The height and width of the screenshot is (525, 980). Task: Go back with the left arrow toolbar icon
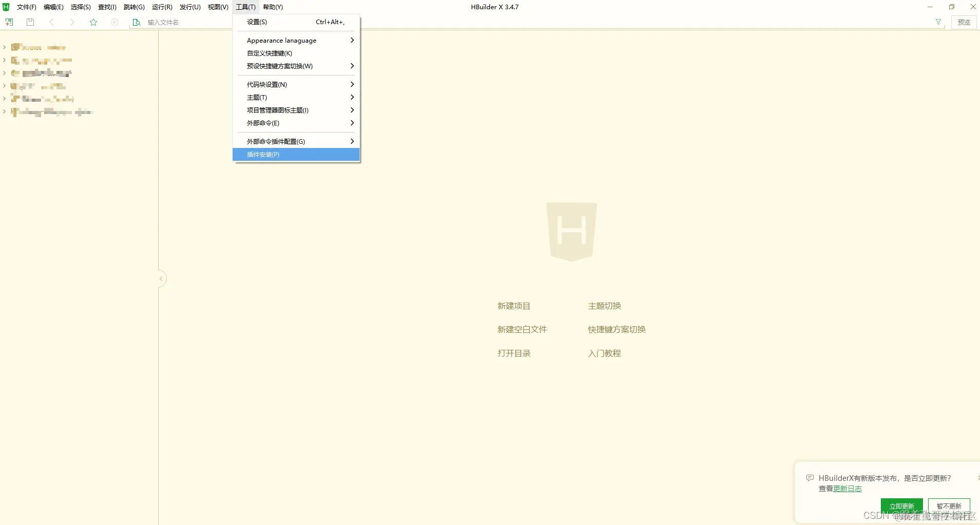coord(51,22)
